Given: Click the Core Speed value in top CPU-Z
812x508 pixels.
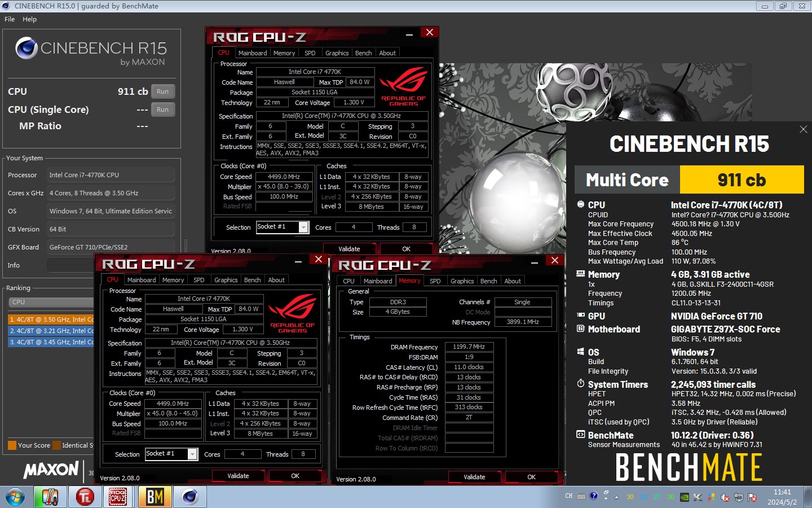Looking at the screenshot, I should click(284, 177).
